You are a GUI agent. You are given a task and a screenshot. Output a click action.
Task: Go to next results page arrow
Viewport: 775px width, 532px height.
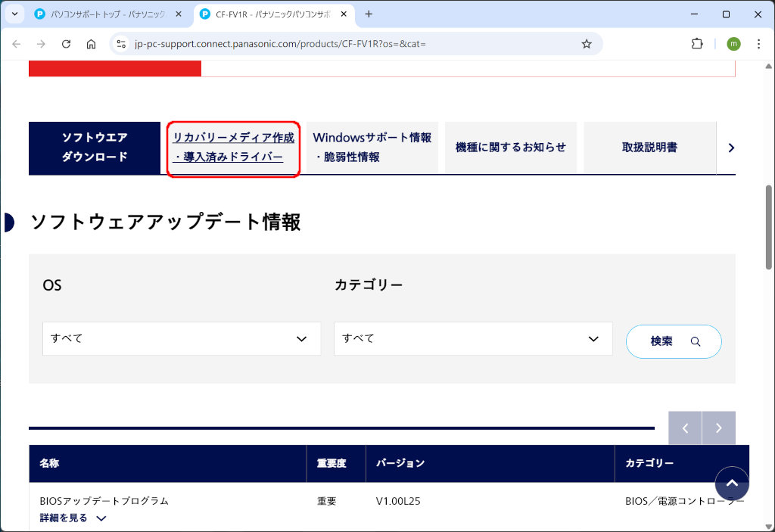point(719,428)
